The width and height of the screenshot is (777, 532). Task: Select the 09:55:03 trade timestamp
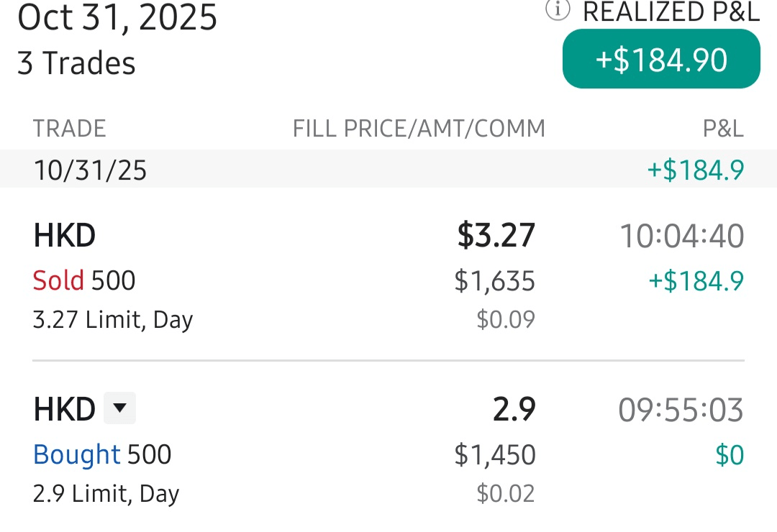coord(680,410)
